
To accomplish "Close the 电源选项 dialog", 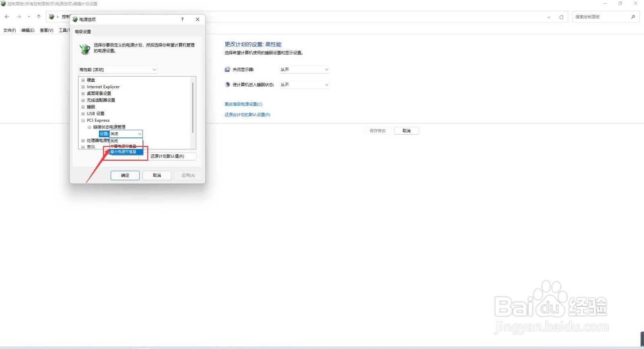I will click(x=197, y=19).
